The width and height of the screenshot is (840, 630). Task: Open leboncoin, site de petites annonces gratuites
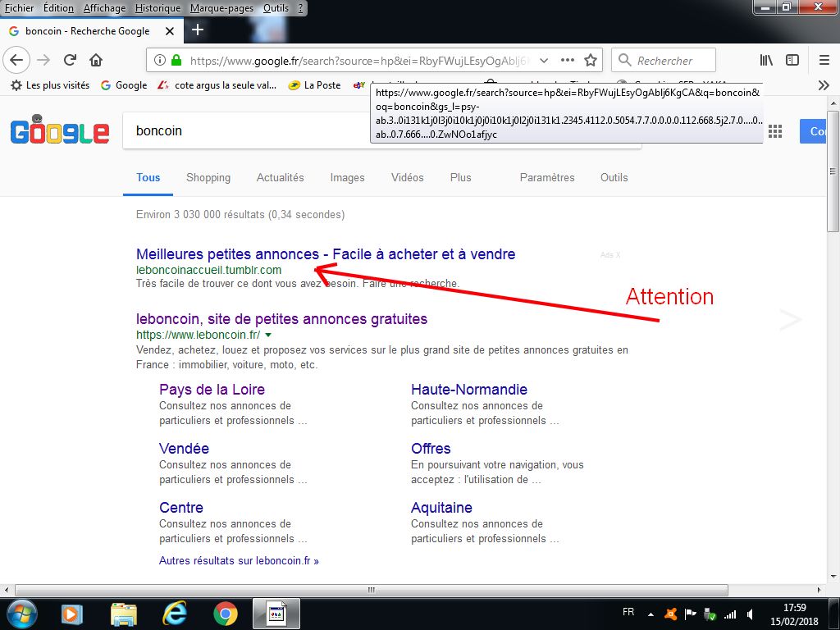click(282, 319)
